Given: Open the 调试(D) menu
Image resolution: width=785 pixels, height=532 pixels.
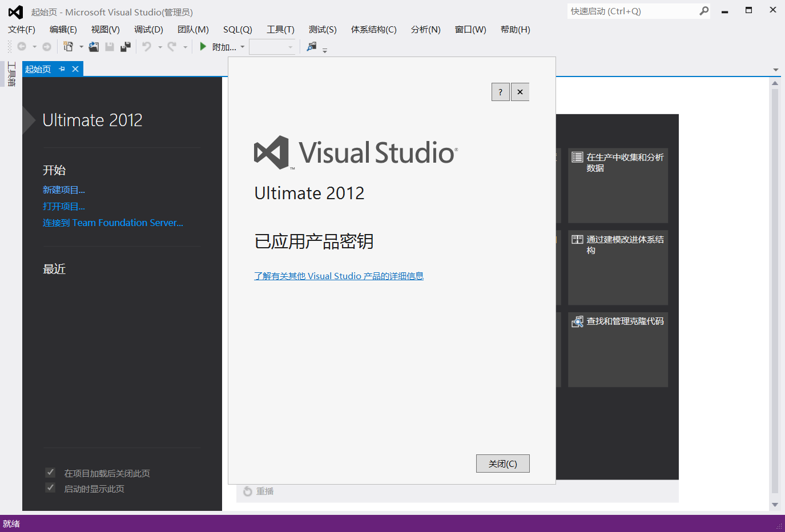Looking at the screenshot, I should pos(148,30).
